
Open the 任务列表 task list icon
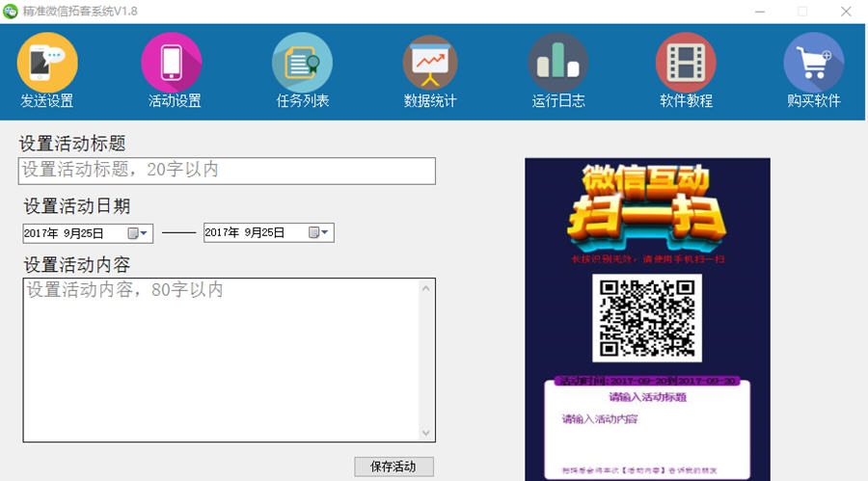click(302, 63)
